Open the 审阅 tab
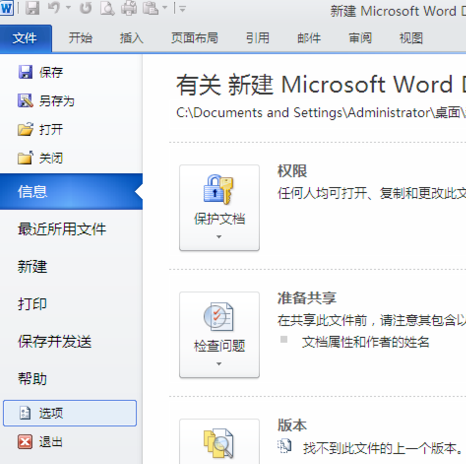 360,38
